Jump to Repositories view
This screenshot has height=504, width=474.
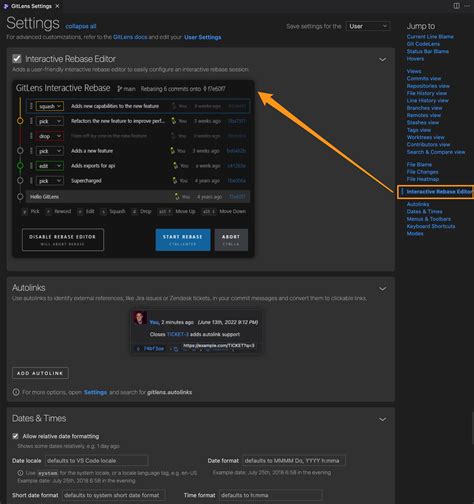click(x=428, y=86)
